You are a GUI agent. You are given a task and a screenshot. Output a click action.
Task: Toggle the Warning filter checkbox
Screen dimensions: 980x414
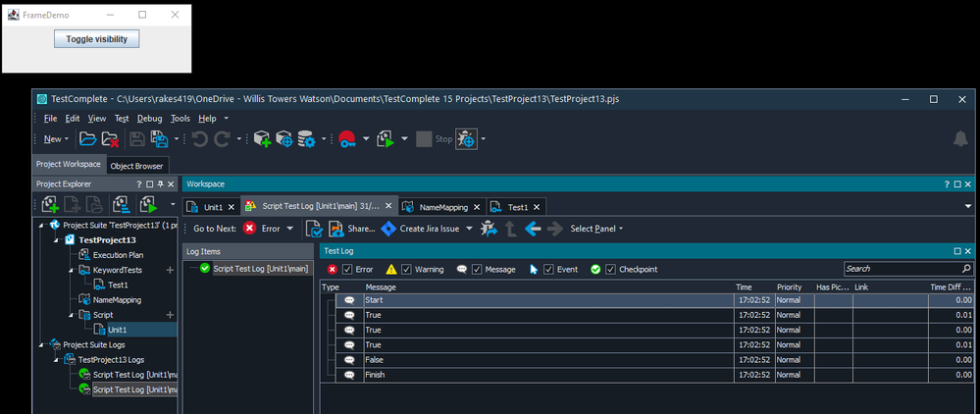pyautogui.click(x=407, y=270)
